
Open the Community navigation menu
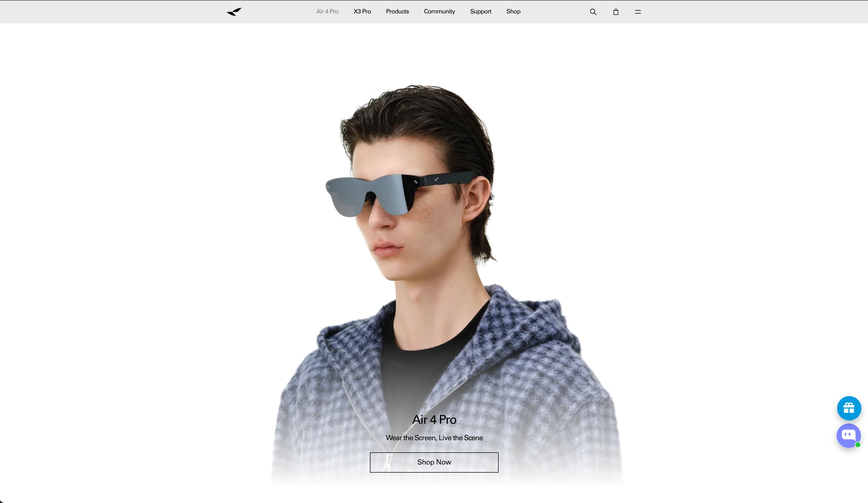(x=439, y=11)
